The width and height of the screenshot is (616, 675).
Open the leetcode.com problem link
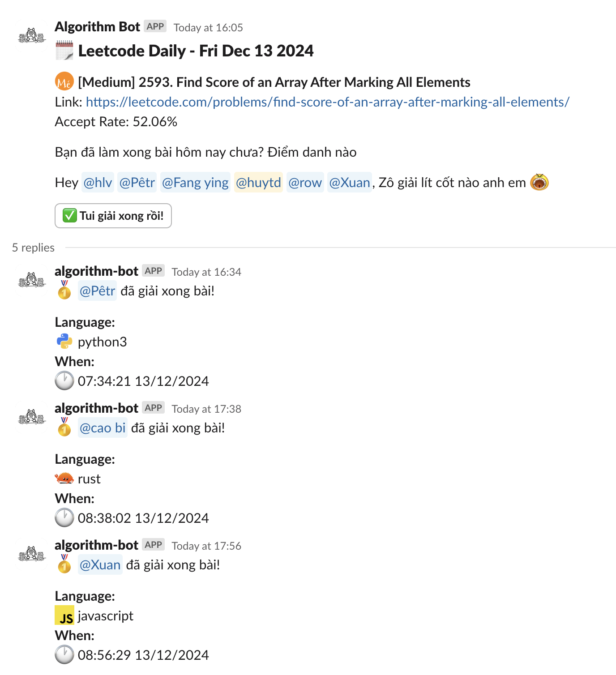(x=328, y=102)
